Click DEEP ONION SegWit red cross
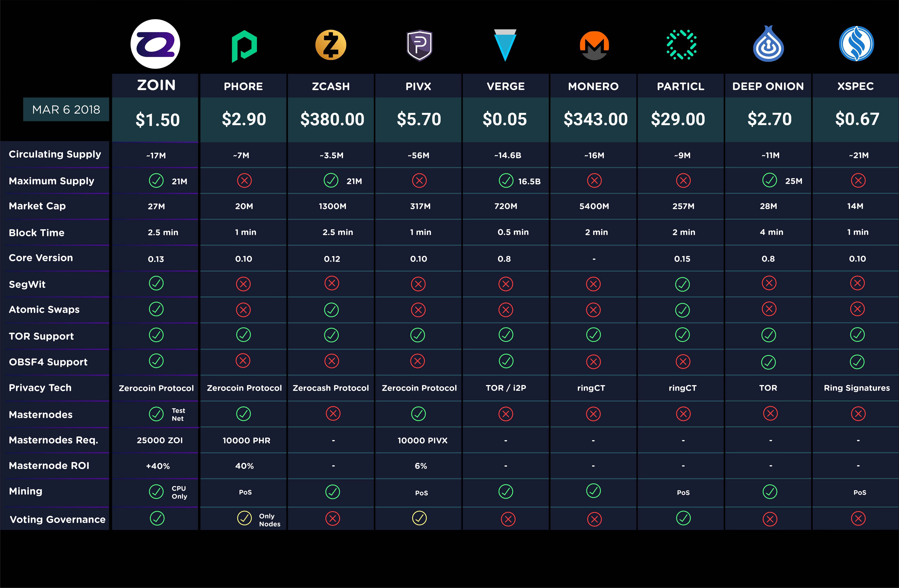The image size is (899, 588). click(x=769, y=283)
